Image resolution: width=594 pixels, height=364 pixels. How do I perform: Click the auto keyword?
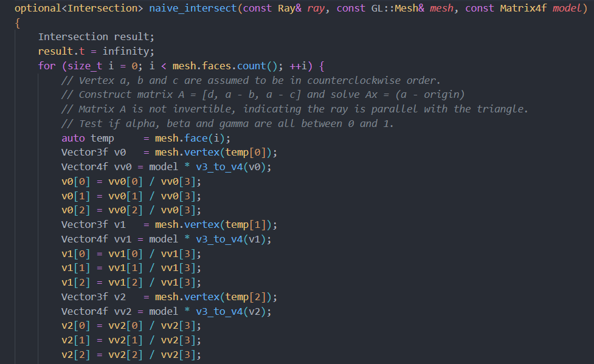pos(73,138)
